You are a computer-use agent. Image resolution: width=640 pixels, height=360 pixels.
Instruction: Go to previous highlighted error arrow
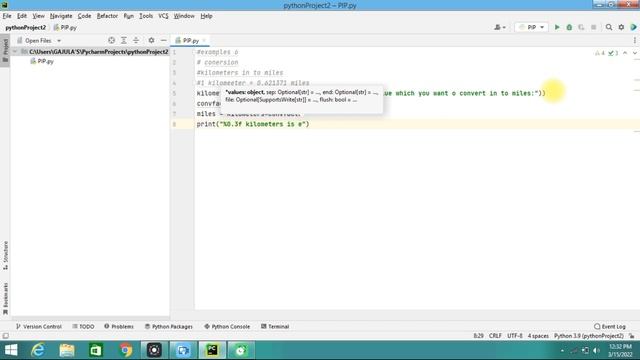coord(625,53)
